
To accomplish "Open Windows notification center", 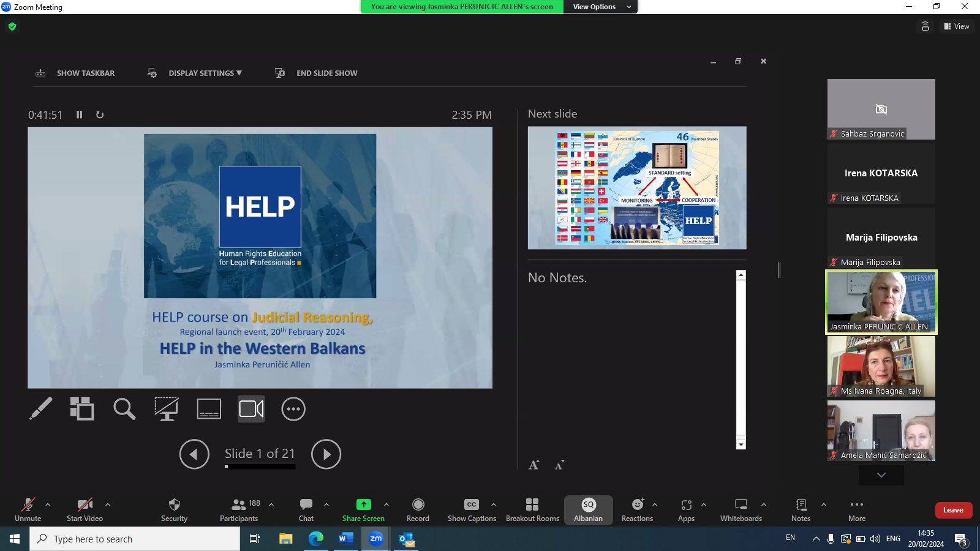I will click(x=961, y=539).
